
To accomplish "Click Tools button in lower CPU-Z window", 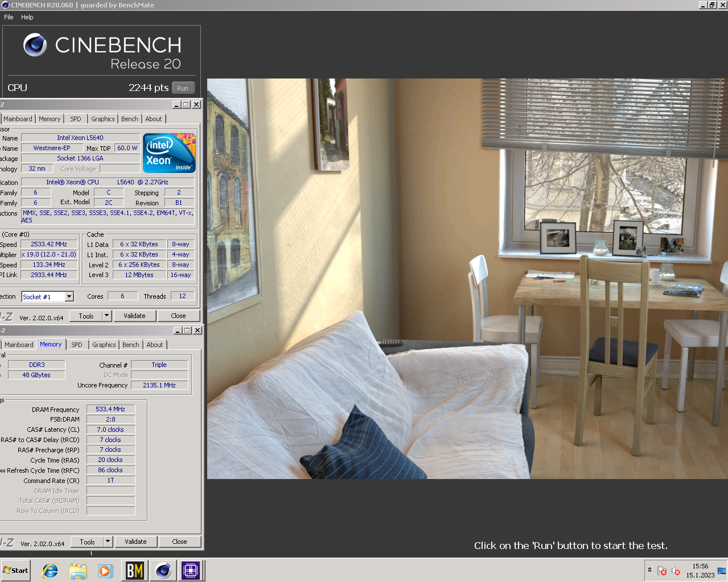I will click(88, 542).
